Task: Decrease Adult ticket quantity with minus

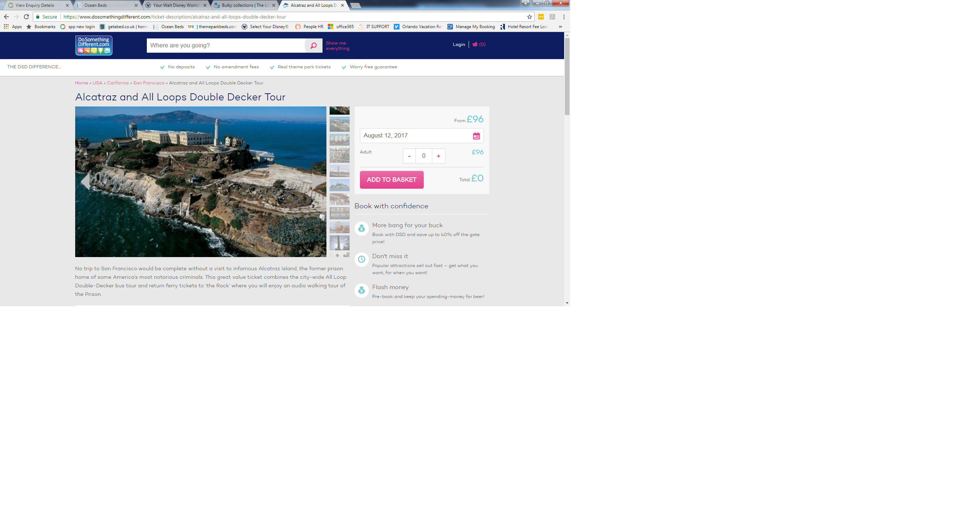Action: point(409,156)
